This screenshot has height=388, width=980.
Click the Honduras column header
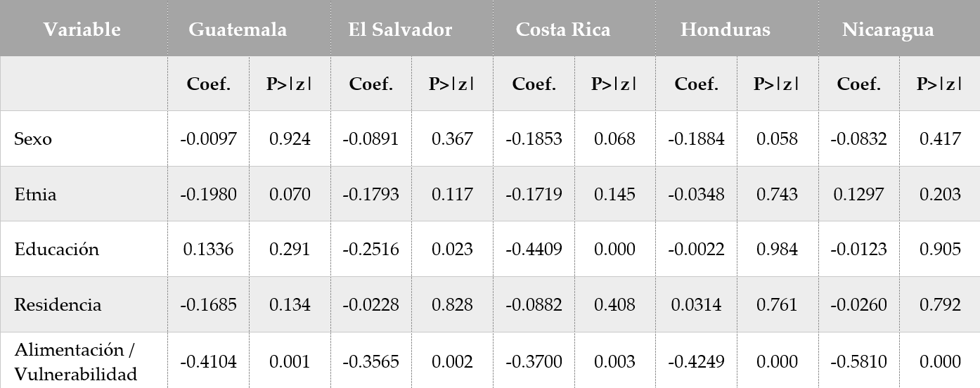tap(725, 30)
